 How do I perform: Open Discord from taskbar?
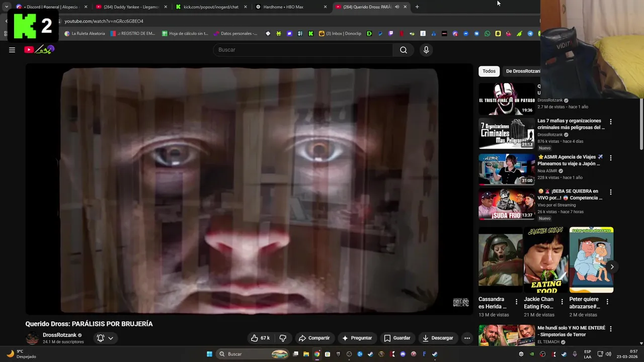click(403, 354)
